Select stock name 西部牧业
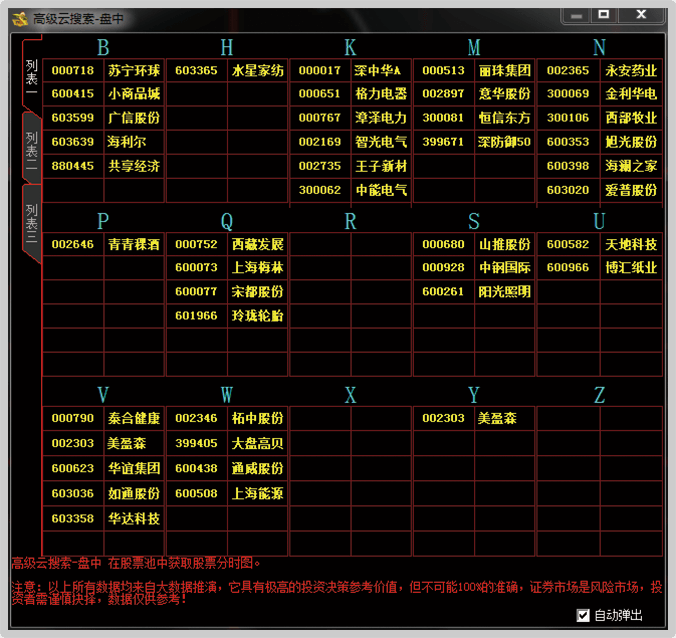Screen dimensions: 676x638 (x=631, y=118)
